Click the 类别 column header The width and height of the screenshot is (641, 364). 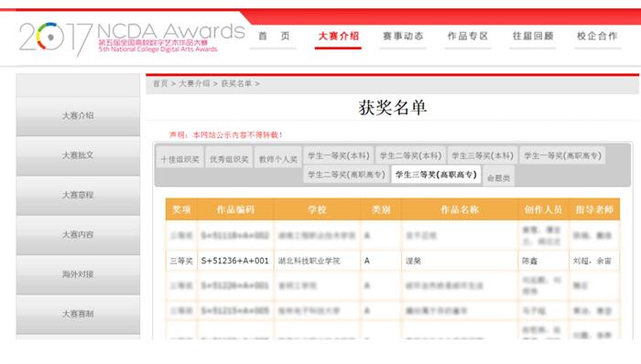point(381,209)
